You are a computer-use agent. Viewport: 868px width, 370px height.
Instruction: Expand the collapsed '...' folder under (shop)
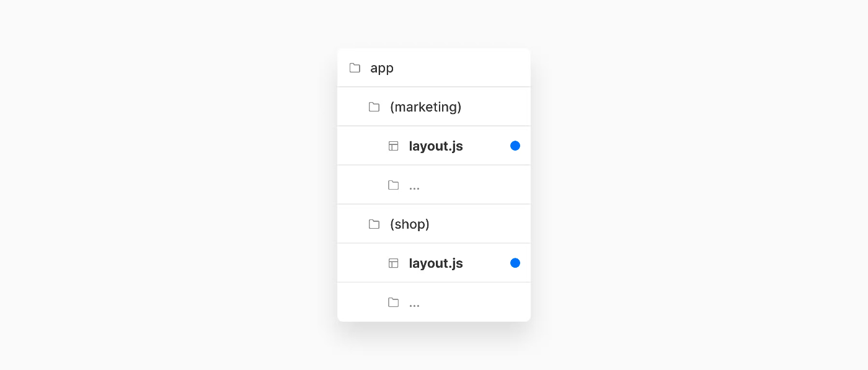click(414, 302)
